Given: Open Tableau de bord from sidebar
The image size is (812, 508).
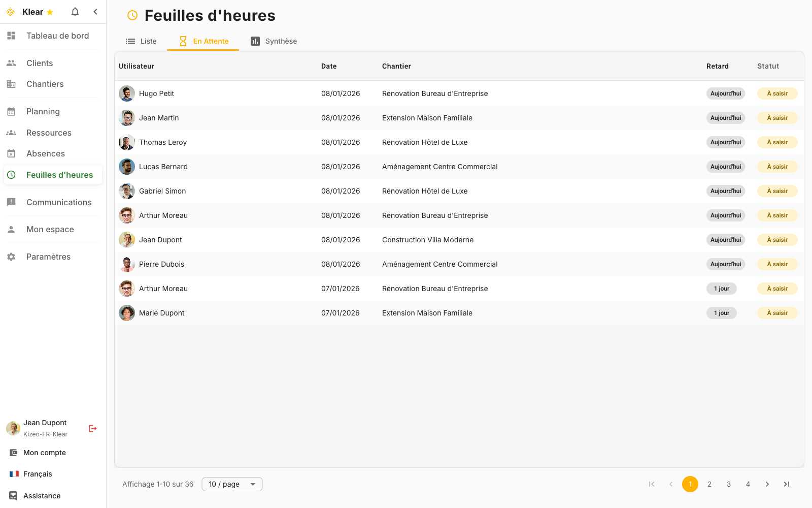Looking at the screenshot, I should (x=57, y=36).
